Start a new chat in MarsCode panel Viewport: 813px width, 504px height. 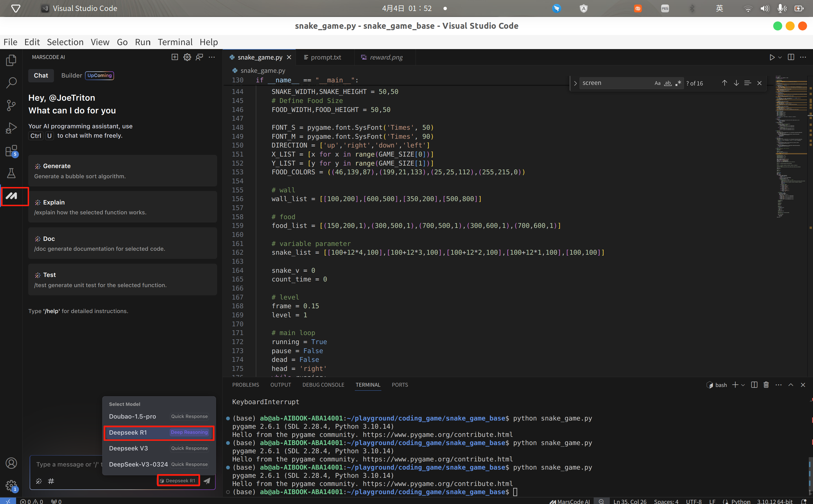[x=174, y=57]
